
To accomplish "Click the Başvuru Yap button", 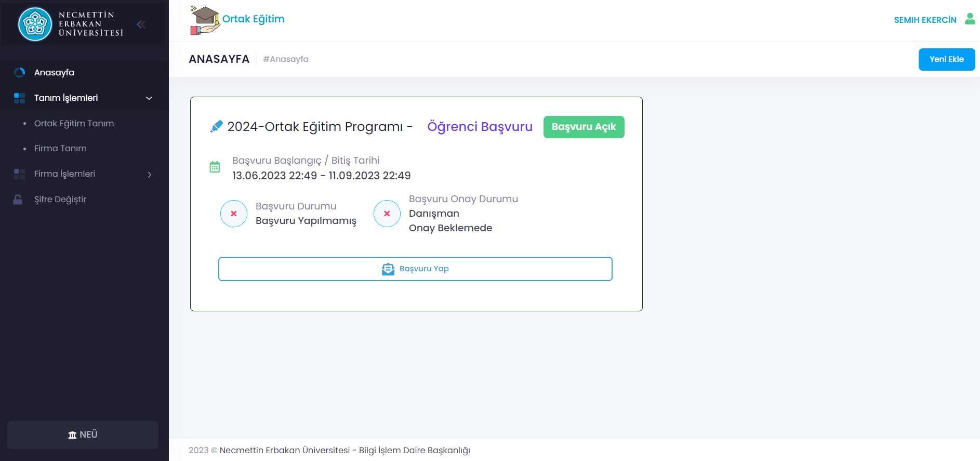I will coord(415,269).
